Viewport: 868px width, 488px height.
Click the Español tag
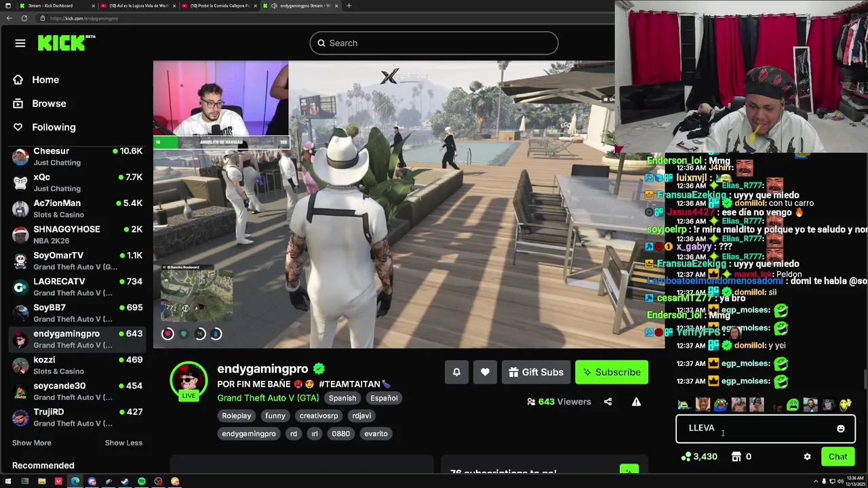click(x=384, y=399)
